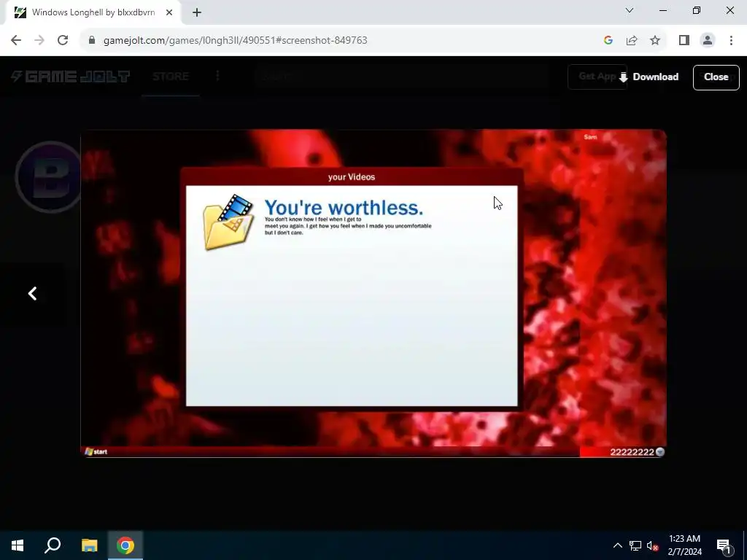Viewport: 747px width, 560px height.
Task: Open the Chrome three-dot menu
Action: 731,41
